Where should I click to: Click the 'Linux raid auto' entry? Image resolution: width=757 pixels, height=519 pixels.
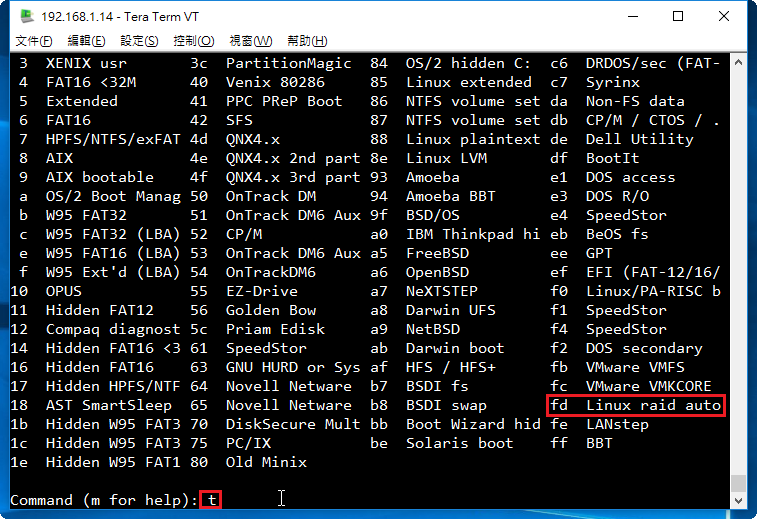(654, 405)
